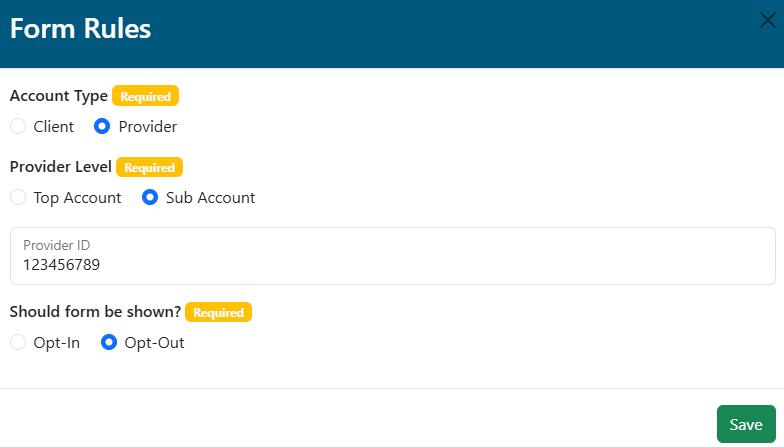Choose the Opt-Out radio button
Viewport: 784px width, 447px height.
tap(109, 343)
